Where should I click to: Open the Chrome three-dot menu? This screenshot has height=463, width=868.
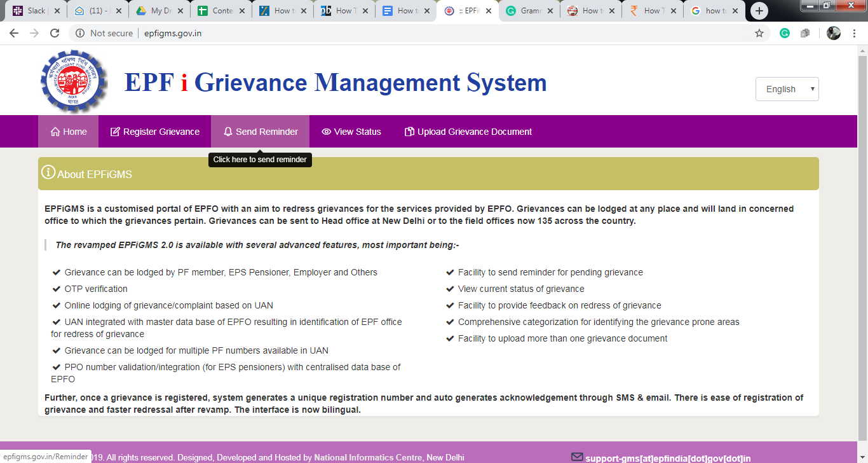point(855,33)
